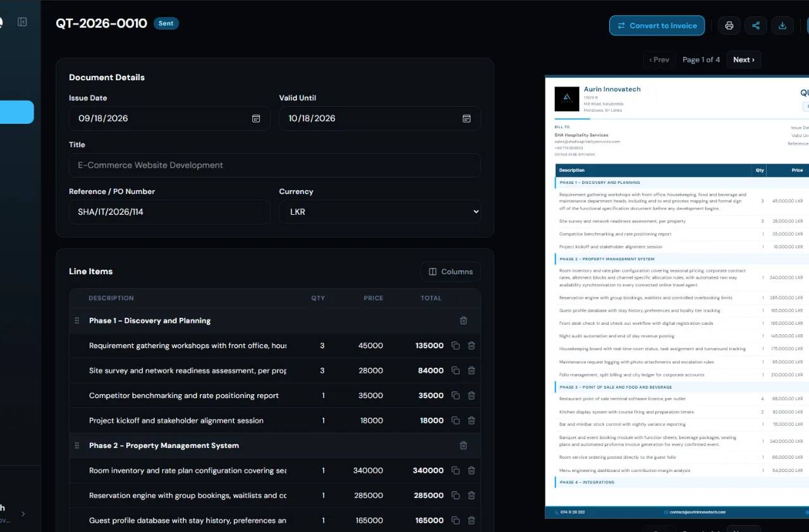
Task: Collapse the sidebar panel icon
Action: 22,22
